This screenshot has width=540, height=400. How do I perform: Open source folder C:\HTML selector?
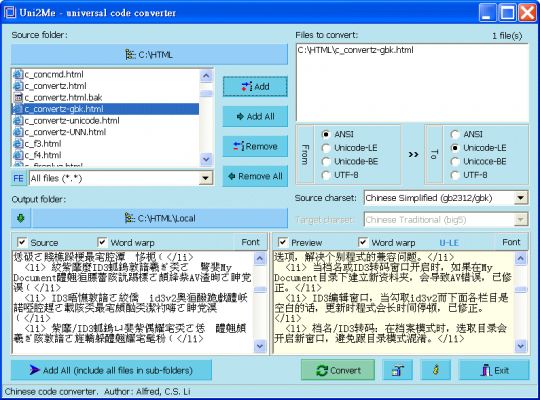tap(149, 54)
